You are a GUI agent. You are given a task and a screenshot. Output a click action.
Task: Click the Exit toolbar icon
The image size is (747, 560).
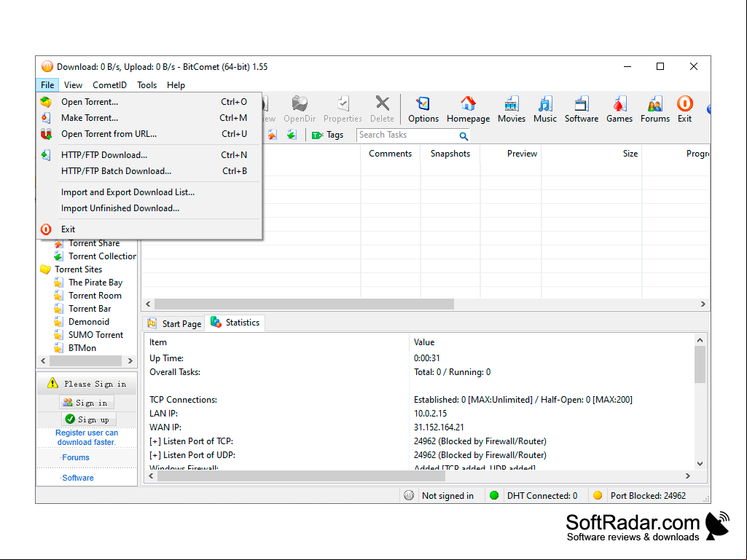click(x=684, y=109)
